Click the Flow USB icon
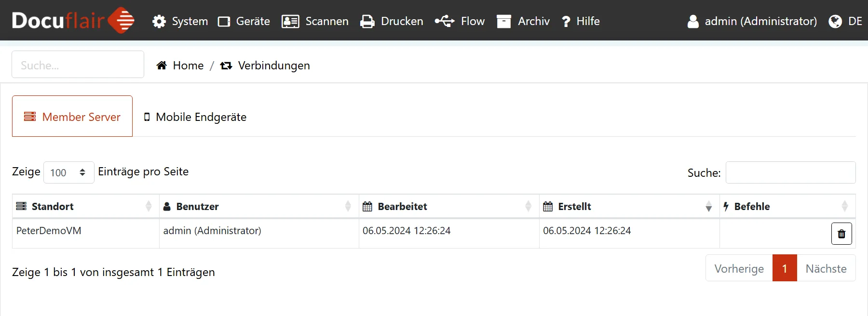 coord(444,21)
